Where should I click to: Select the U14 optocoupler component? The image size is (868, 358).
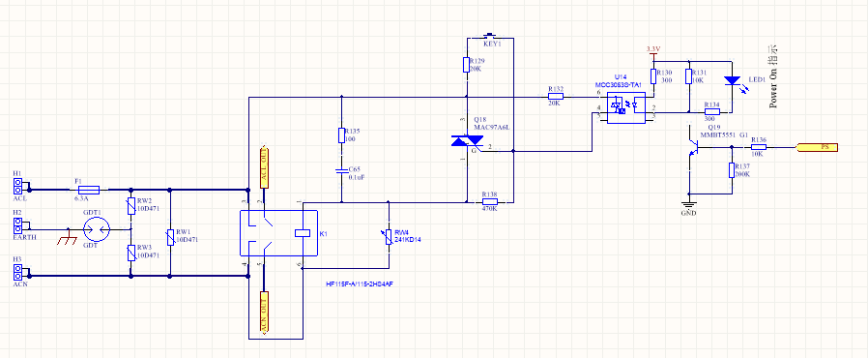pos(626,107)
